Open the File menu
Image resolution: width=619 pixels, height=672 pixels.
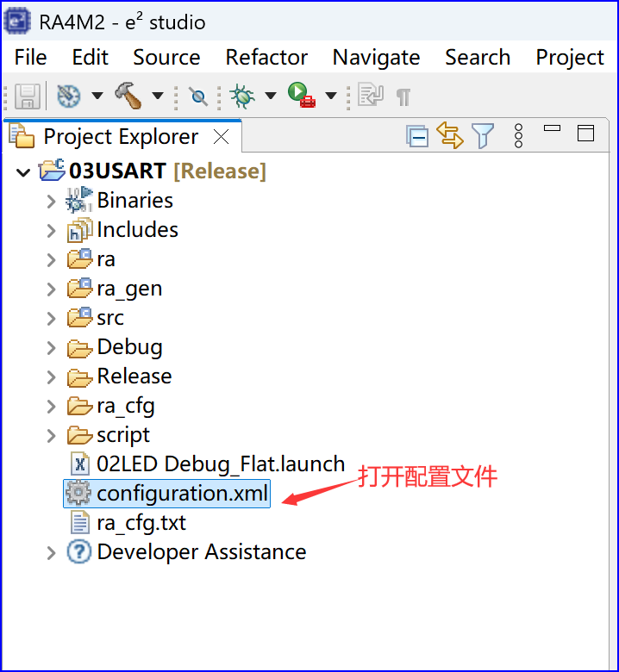30,58
